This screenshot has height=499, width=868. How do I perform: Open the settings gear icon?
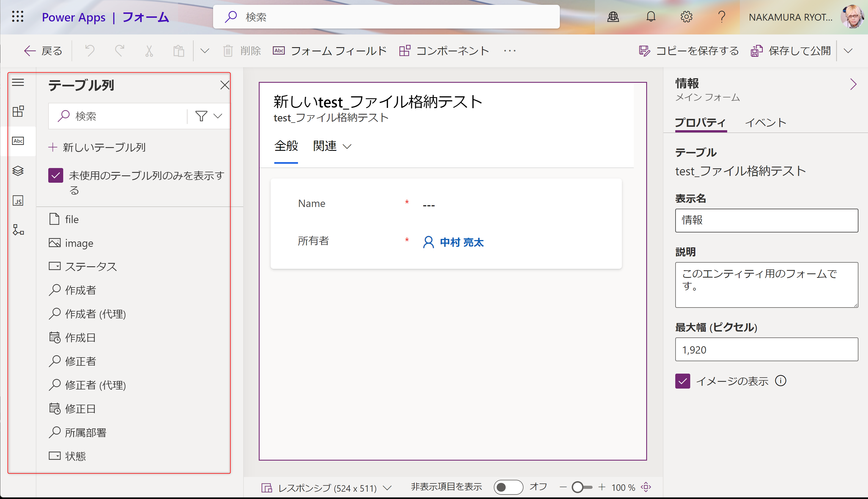click(x=686, y=17)
